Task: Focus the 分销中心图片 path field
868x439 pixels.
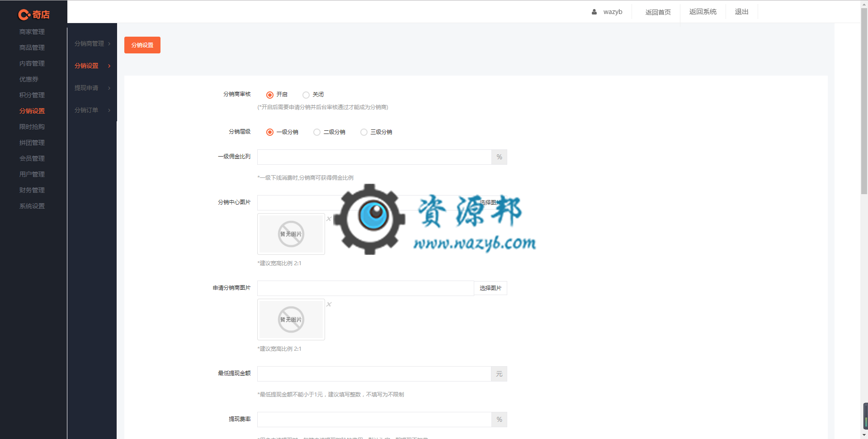Action: point(365,203)
